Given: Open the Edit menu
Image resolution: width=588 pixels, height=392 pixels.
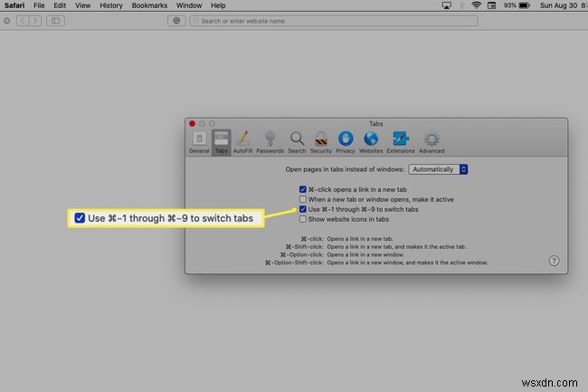Looking at the screenshot, I should click(x=60, y=5).
